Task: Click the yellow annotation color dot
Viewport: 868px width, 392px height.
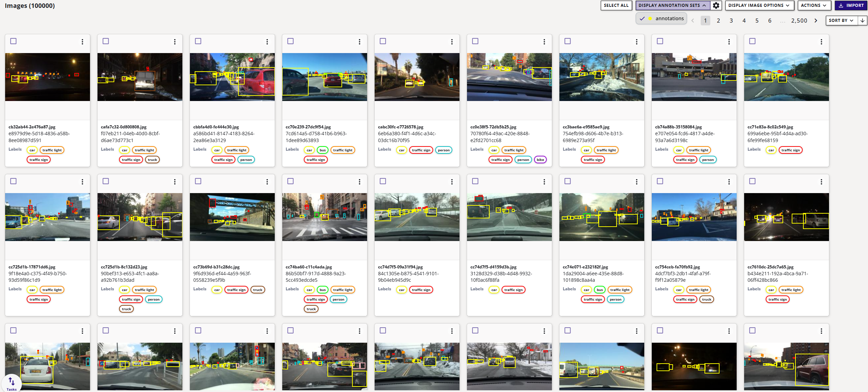Action: 650,18
